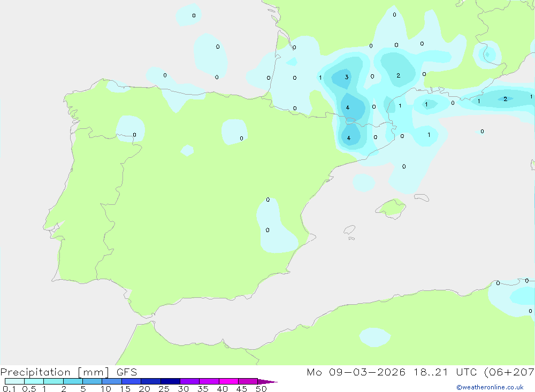Click the 'Mo 09-03-2026' date text
535x392 pixels.
coord(356,372)
